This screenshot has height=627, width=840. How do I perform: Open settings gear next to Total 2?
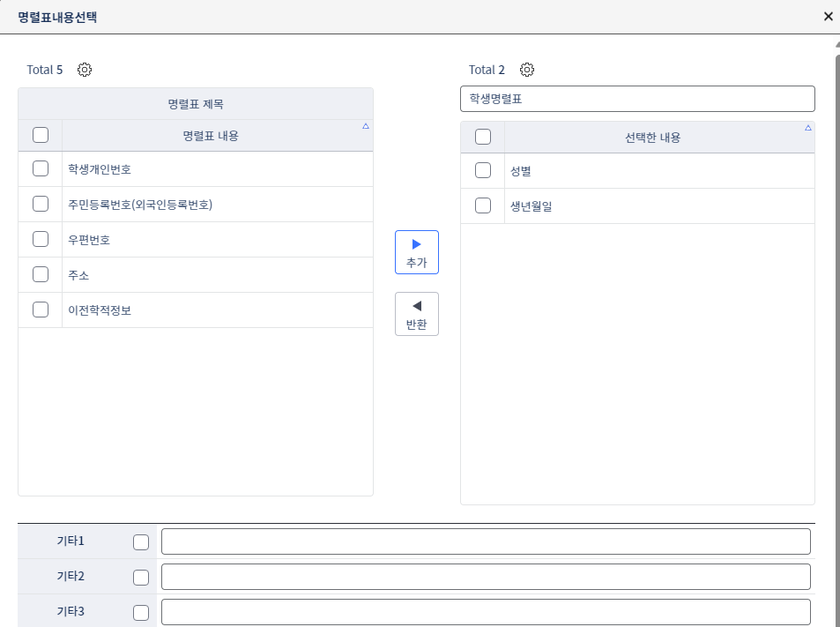[527, 70]
